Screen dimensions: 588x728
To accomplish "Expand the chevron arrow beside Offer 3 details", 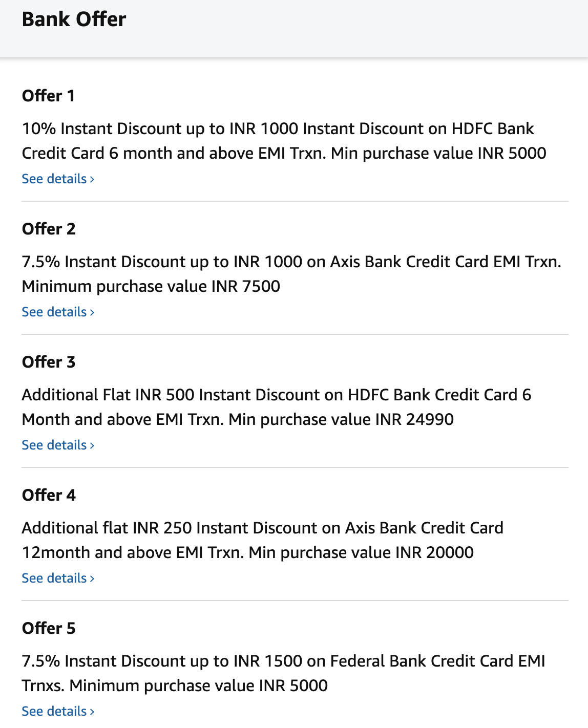I will (92, 445).
